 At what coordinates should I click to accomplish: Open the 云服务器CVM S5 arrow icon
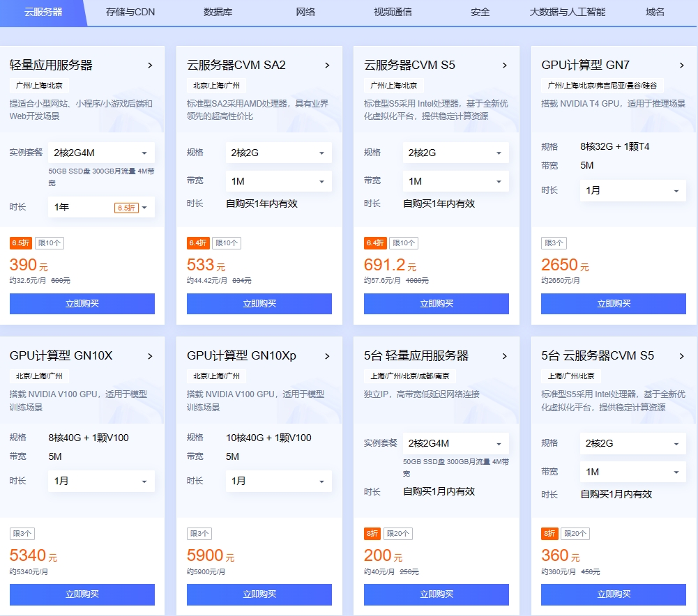pyautogui.click(x=504, y=65)
